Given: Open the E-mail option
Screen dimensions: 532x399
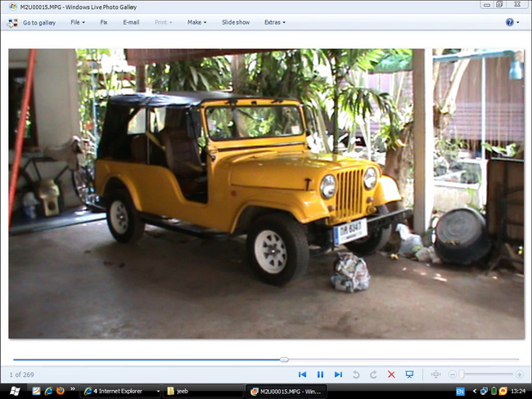Looking at the screenshot, I should [x=131, y=22].
